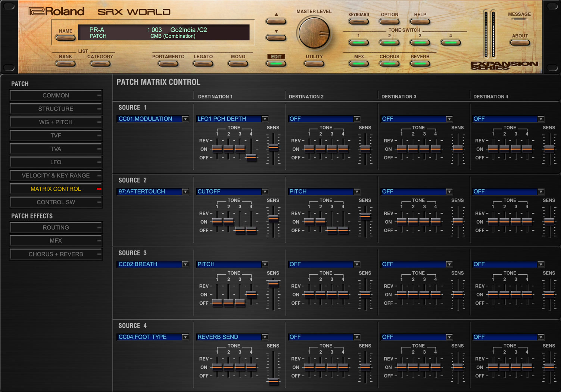Image resolution: width=561 pixels, height=392 pixels.
Task: Toggle the EDIT button
Action: pyautogui.click(x=276, y=63)
